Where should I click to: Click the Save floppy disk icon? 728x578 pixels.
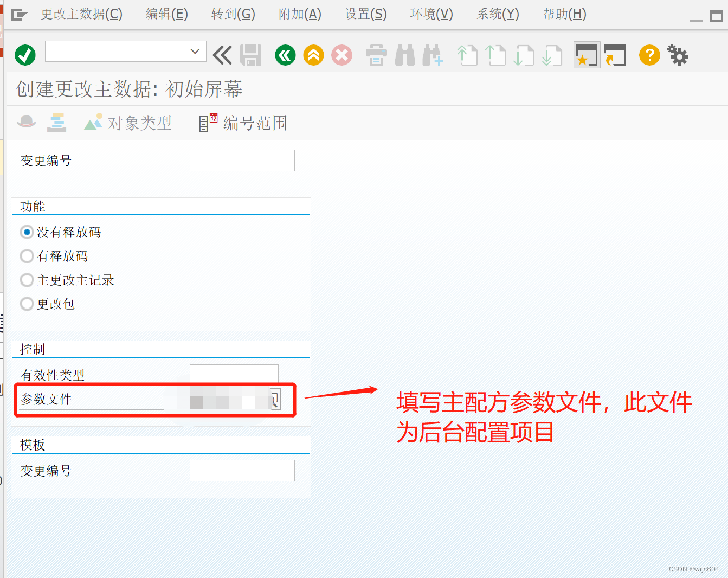(x=250, y=55)
